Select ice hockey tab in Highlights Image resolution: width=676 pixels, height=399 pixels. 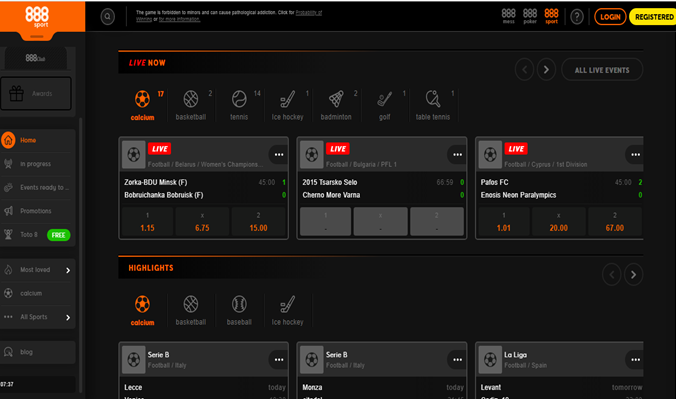click(288, 311)
